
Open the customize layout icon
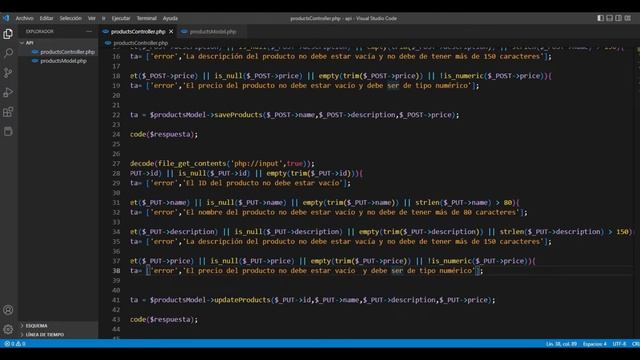[628, 18]
